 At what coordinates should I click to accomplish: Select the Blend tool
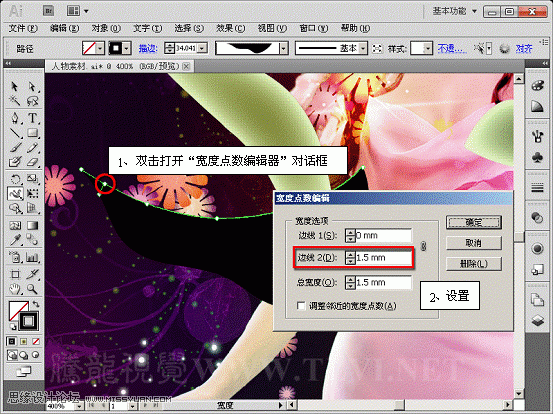(32, 240)
